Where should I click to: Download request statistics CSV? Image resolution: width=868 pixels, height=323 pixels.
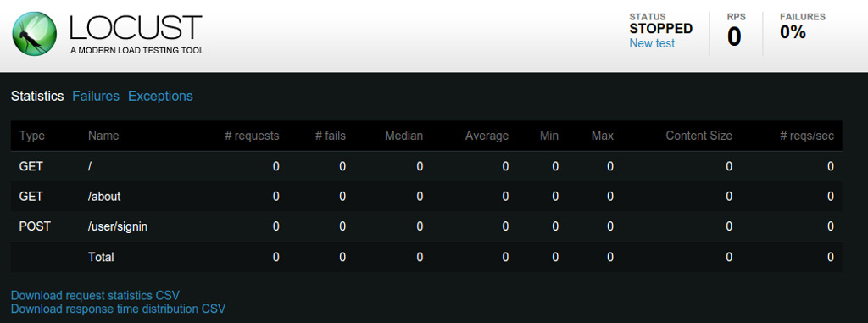95,295
